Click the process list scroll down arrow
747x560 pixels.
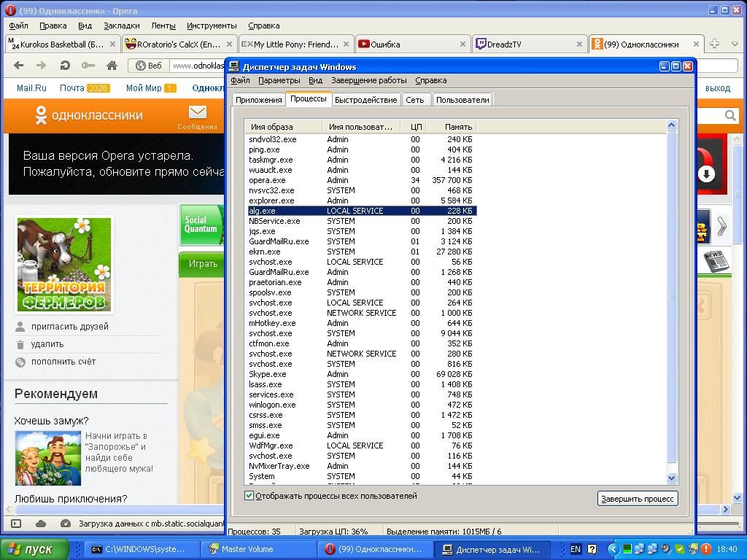tap(672, 478)
